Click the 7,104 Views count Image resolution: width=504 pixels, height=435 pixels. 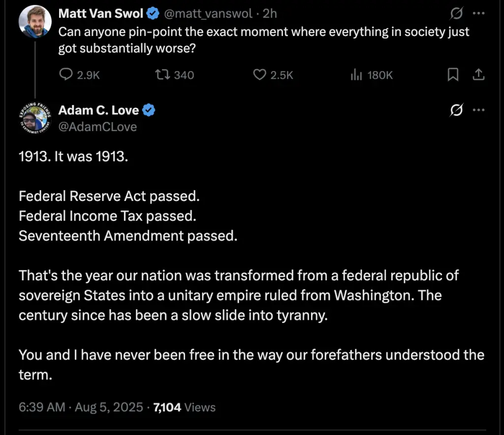pyautogui.click(x=185, y=407)
